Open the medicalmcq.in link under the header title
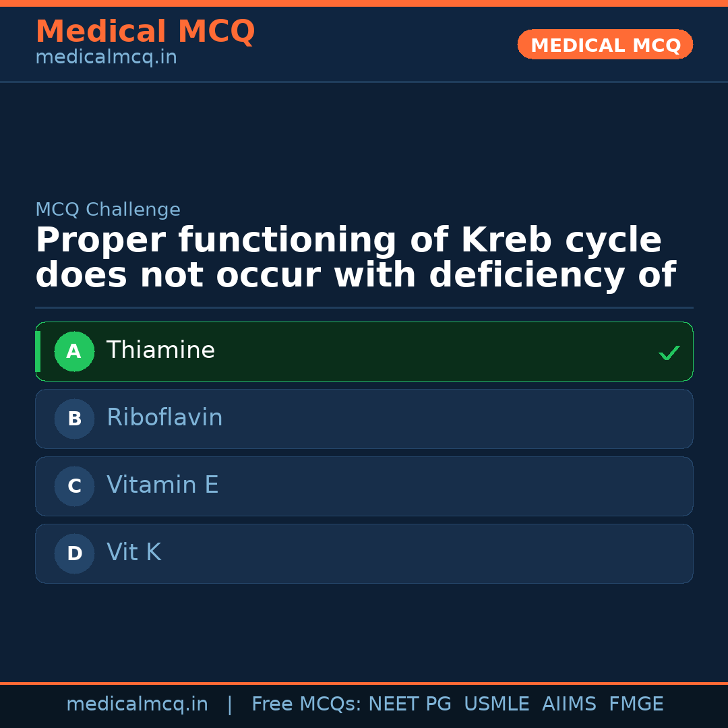Image resolution: width=728 pixels, height=728 pixels. tap(106, 58)
